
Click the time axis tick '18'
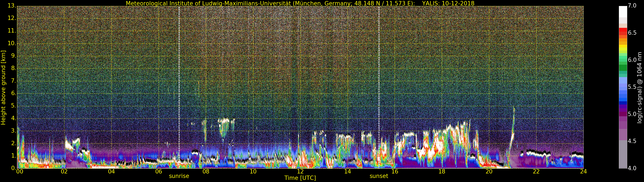tap(442, 171)
